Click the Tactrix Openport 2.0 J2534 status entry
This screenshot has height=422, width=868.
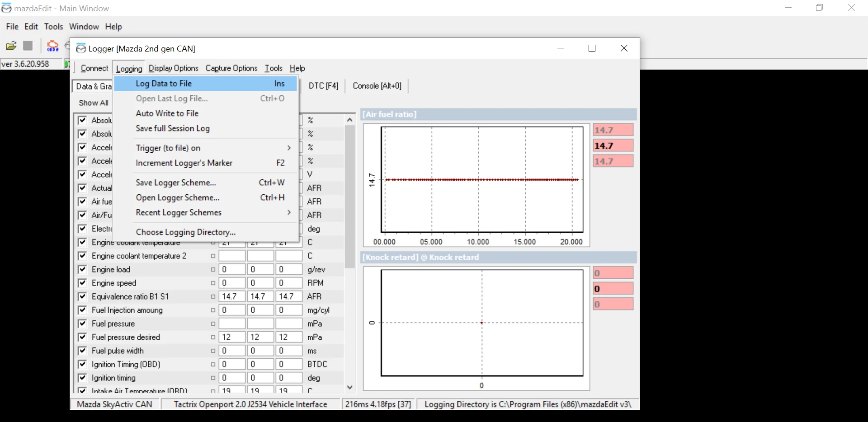point(250,404)
